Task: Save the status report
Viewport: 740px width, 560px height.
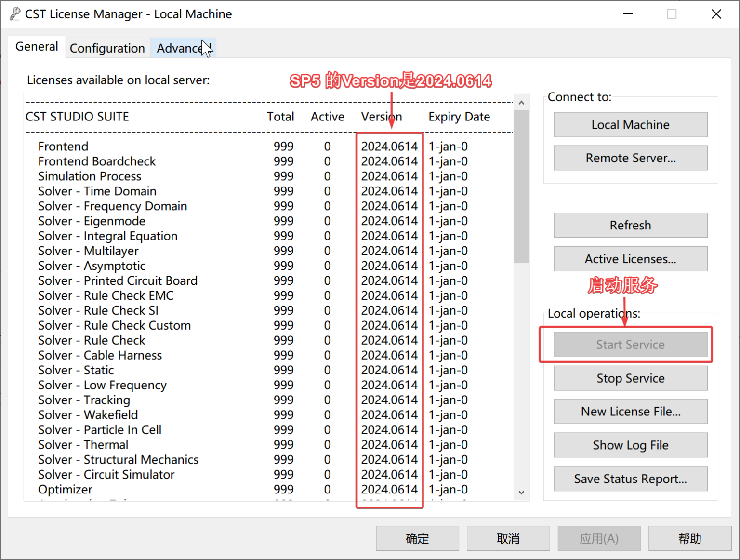Action: click(x=630, y=479)
